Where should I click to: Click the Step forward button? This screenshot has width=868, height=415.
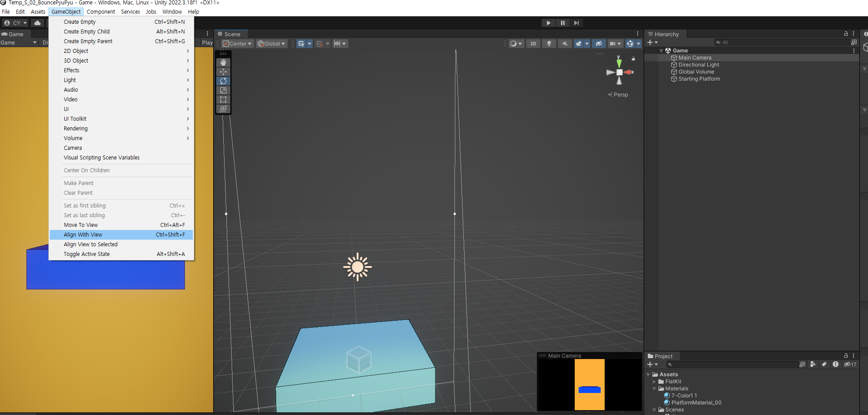pyautogui.click(x=576, y=23)
